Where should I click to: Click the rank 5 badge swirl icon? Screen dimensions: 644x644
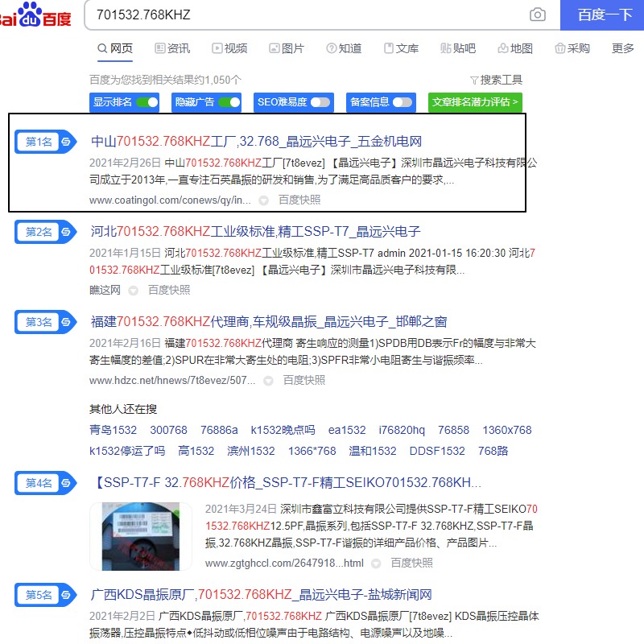pos(66,595)
